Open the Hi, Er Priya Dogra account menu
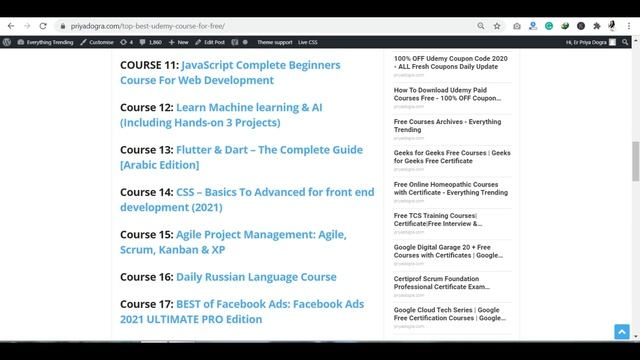640x360 pixels. click(x=591, y=42)
